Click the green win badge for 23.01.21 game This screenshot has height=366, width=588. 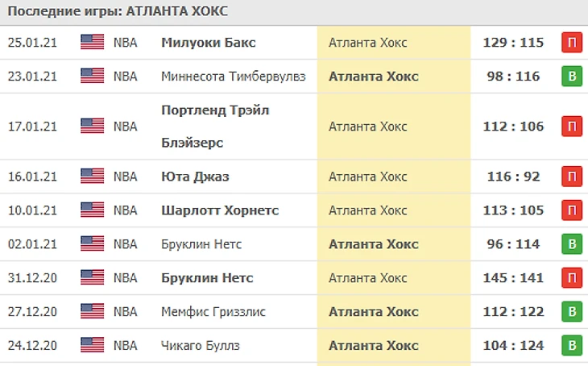(572, 77)
